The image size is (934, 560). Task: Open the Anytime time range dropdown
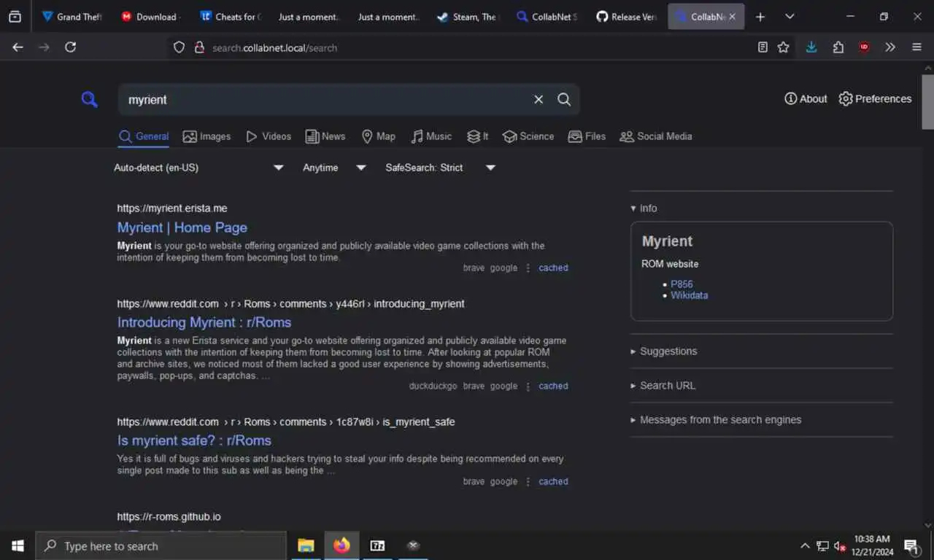click(334, 168)
